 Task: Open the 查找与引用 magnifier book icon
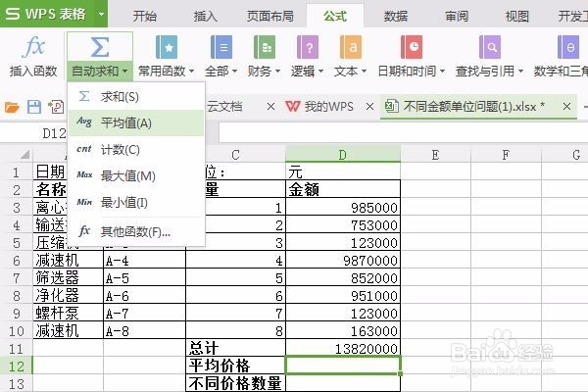point(490,47)
